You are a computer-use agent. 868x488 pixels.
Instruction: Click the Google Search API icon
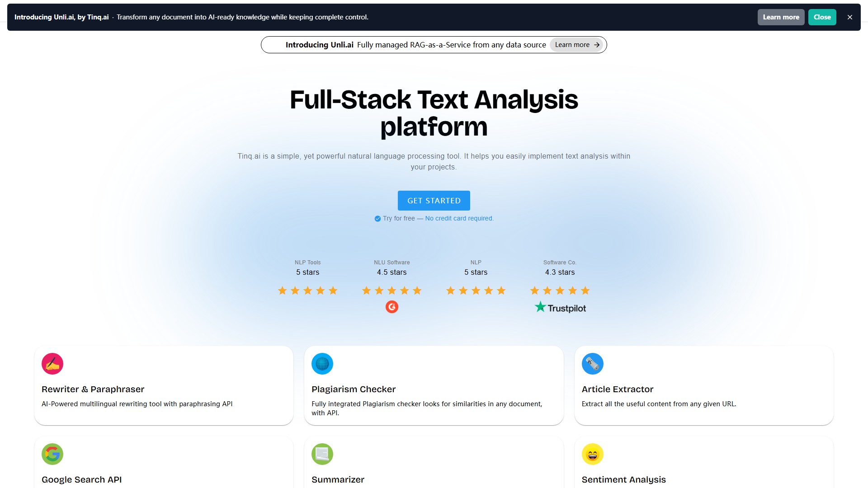click(52, 454)
